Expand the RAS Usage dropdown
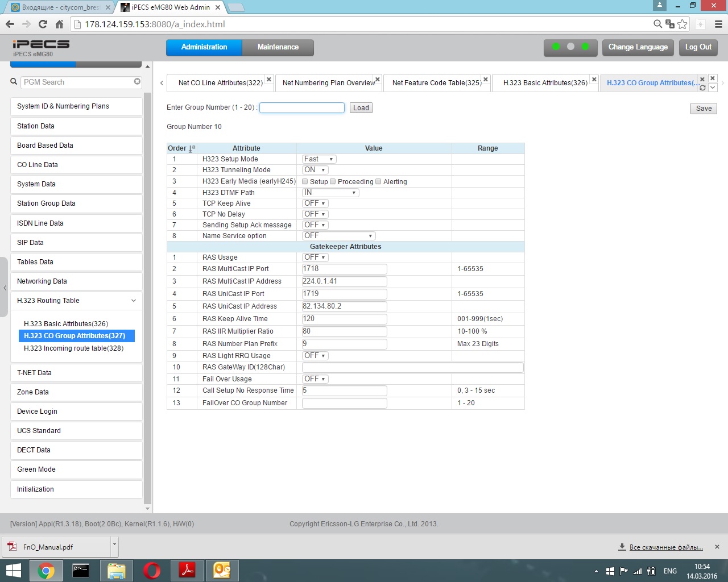The height and width of the screenshot is (582, 728). [x=315, y=257]
